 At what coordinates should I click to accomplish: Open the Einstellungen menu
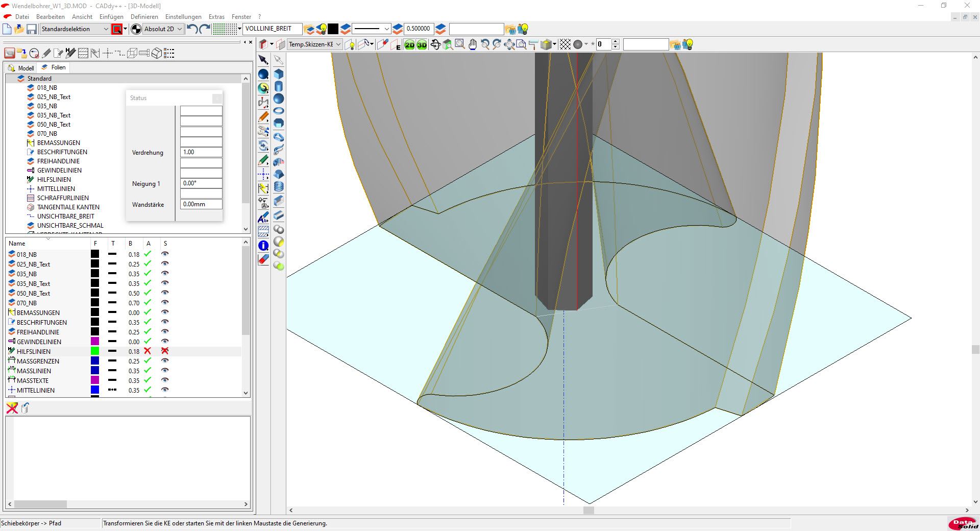click(x=183, y=17)
